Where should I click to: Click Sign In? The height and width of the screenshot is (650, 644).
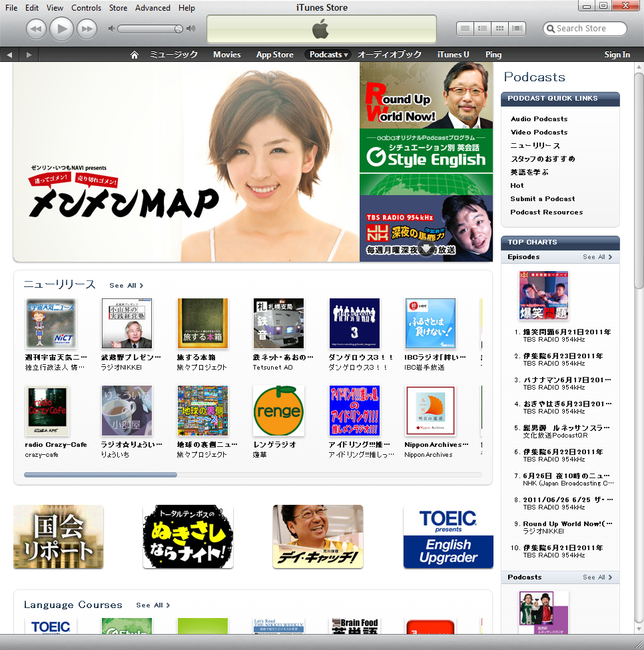pyautogui.click(x=617, y=55)
